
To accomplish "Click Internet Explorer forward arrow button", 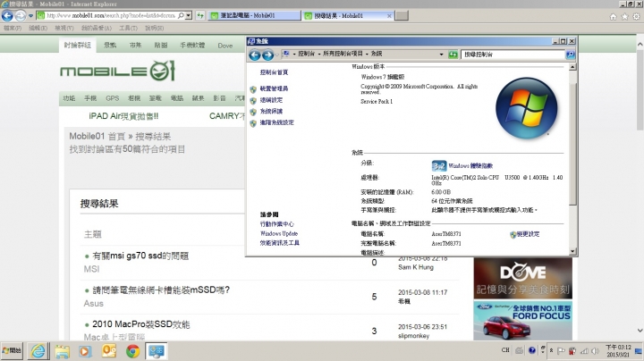I will pyautogui.click(x=20, y=16).
